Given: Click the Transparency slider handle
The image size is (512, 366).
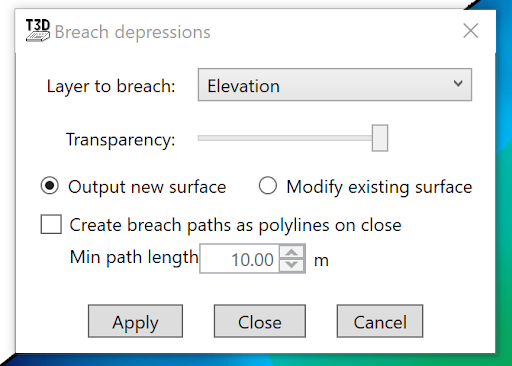Looking at the screenshot, I should click(380, 138).
